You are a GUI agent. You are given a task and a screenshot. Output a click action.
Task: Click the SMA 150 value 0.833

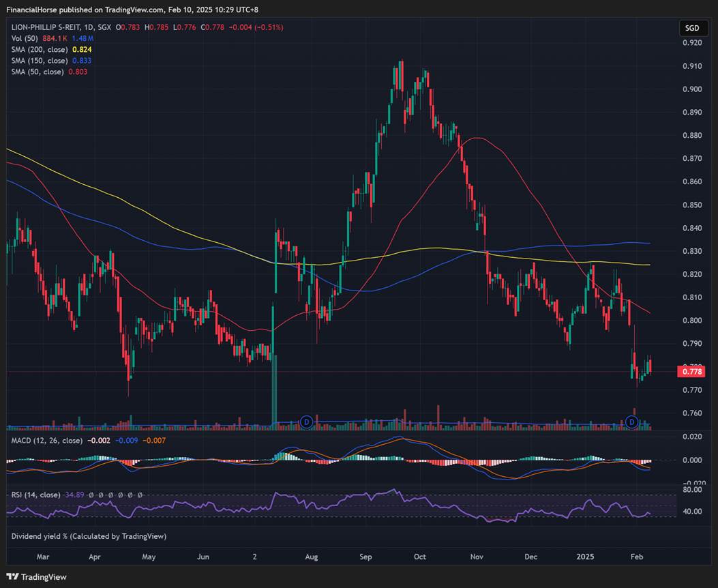pyautogui.click(x=82, y=61)
